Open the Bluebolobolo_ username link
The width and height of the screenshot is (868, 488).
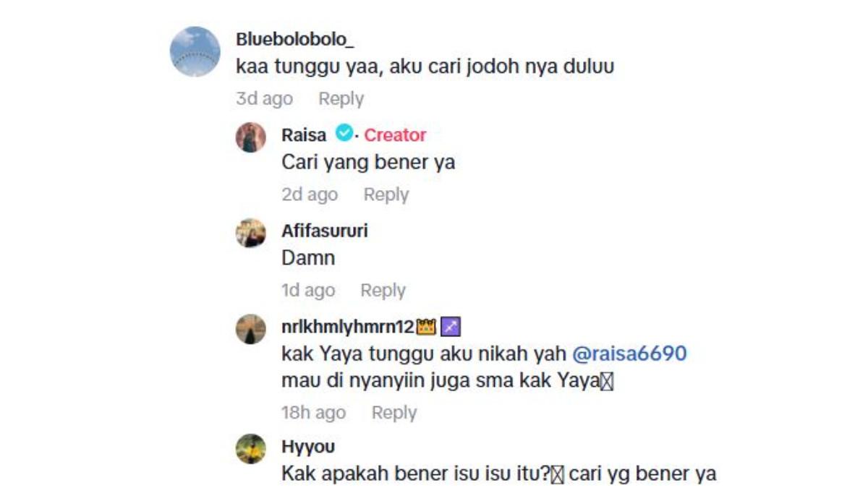[295, 40]
